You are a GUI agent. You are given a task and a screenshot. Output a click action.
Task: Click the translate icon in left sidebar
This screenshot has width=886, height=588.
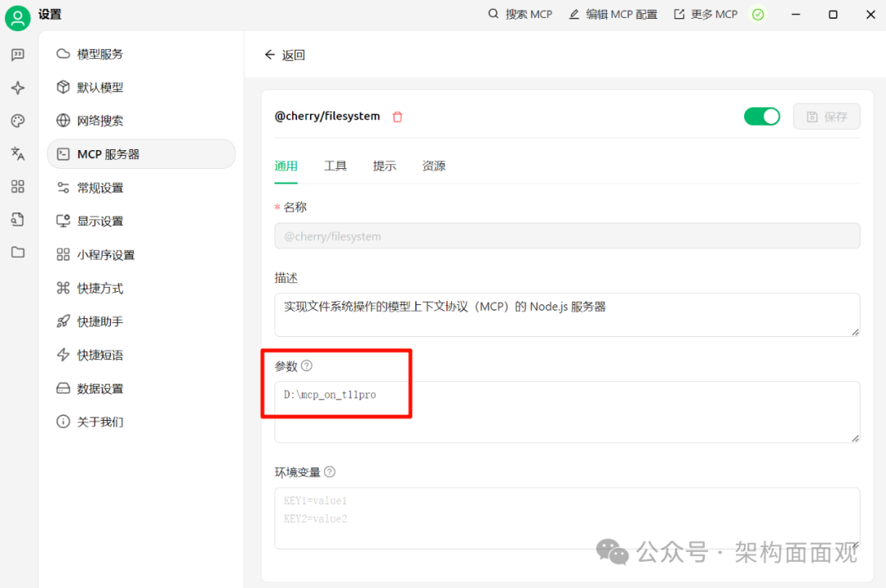[x=17, y=153]
